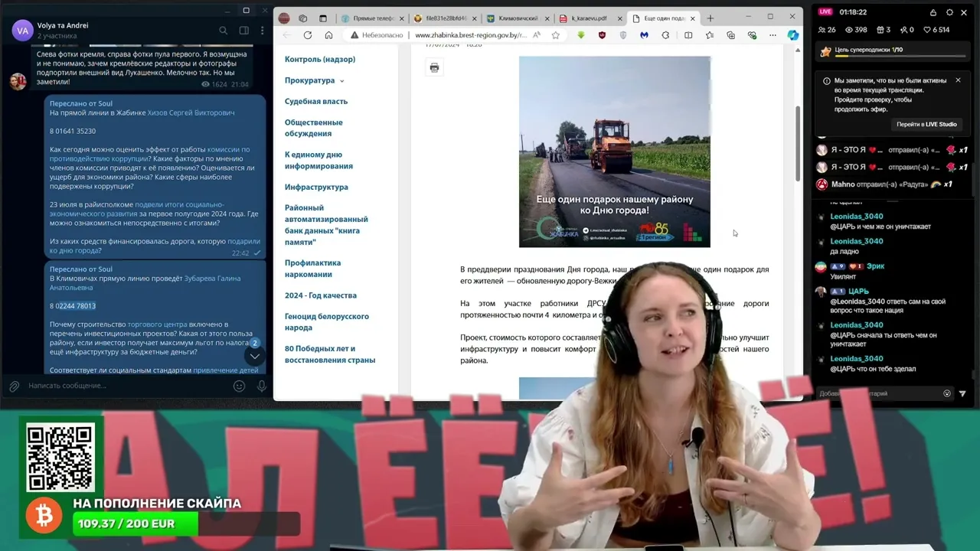This screenshot has height=551, width=980.
Task: Open the favorites list icon
Action: [710, 35]
